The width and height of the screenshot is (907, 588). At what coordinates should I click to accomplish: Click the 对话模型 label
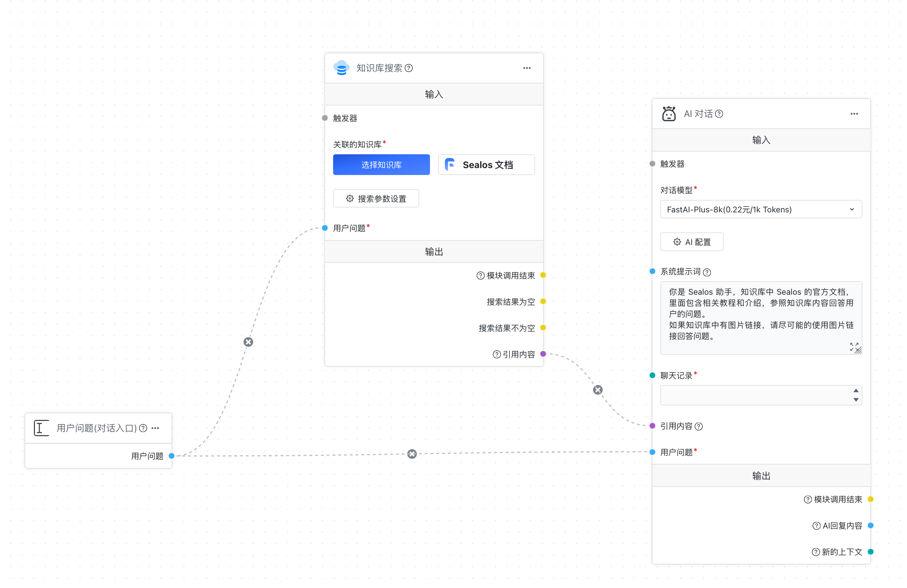(x=676, y=190)
